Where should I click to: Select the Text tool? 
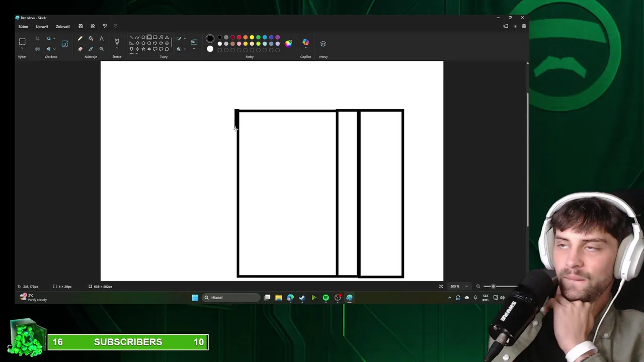tap(102, 38)
